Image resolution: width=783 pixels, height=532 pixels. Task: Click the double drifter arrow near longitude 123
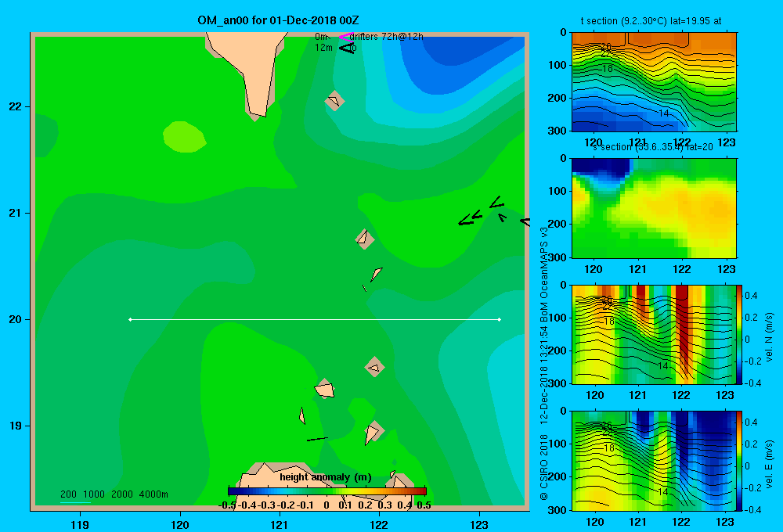click(x=471, y=218)
